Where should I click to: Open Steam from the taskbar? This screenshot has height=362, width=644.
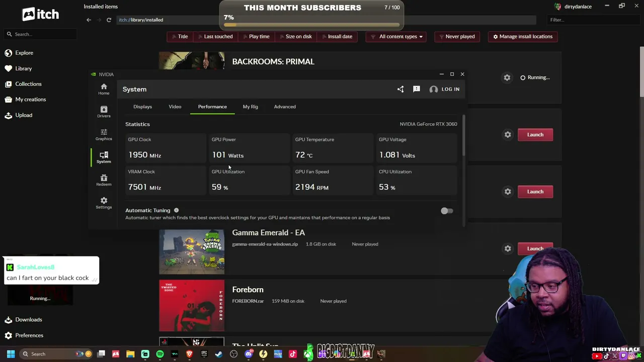(219, 354)
